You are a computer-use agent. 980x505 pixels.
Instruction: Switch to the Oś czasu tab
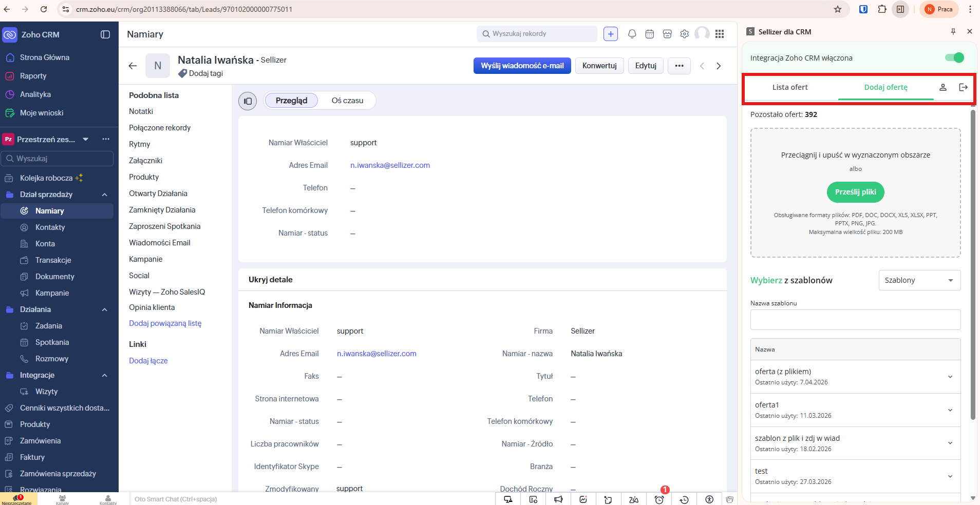[347, 101]
